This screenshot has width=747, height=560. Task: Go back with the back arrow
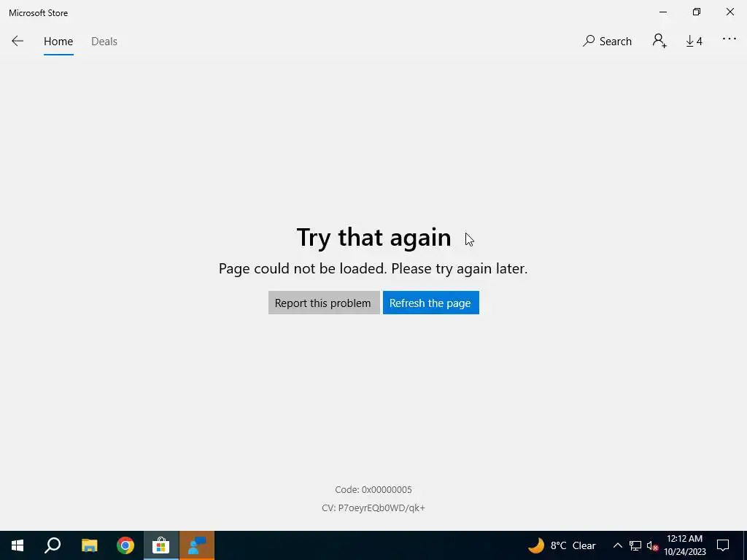18,41
